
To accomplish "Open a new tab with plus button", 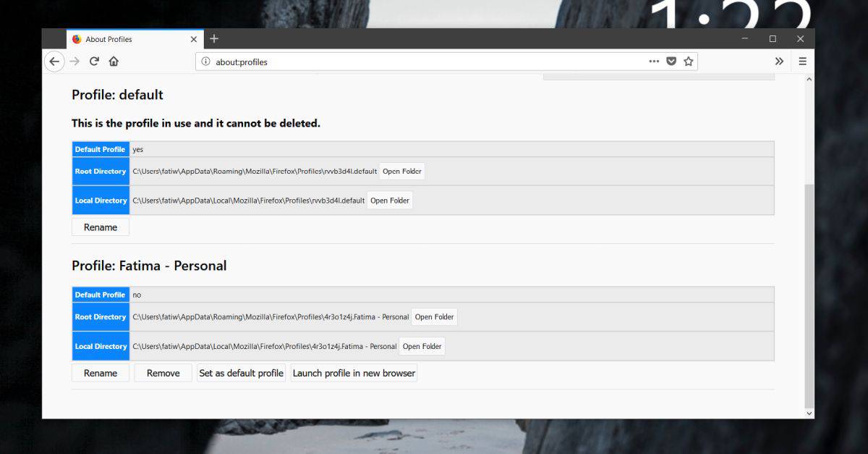I will (214, 39).
